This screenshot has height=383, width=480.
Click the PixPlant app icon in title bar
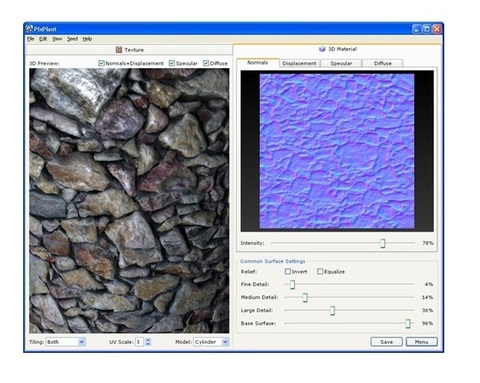point(29,29)
